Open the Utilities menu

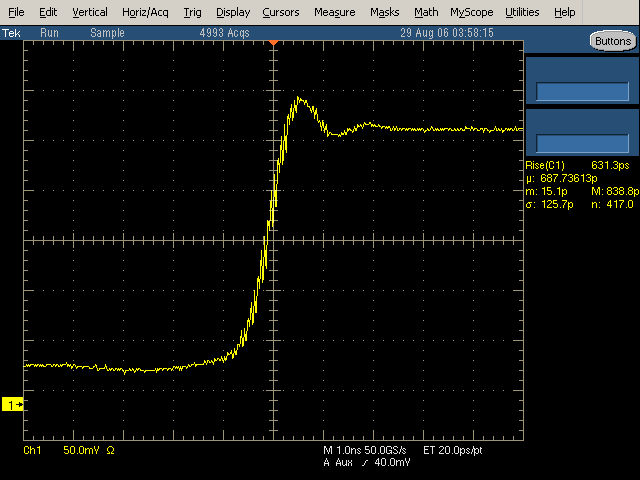click(x=522, y=12)
